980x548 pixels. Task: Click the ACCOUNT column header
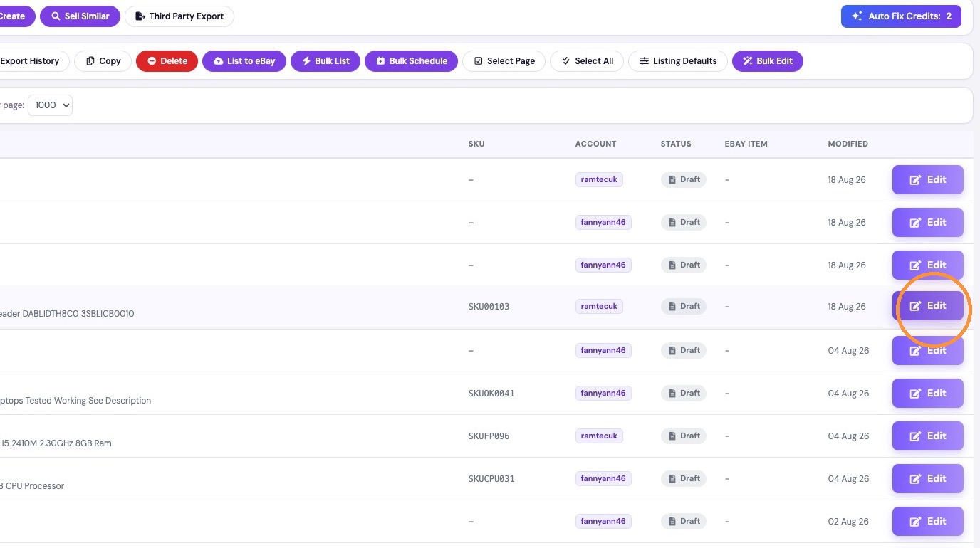point(595,144)
